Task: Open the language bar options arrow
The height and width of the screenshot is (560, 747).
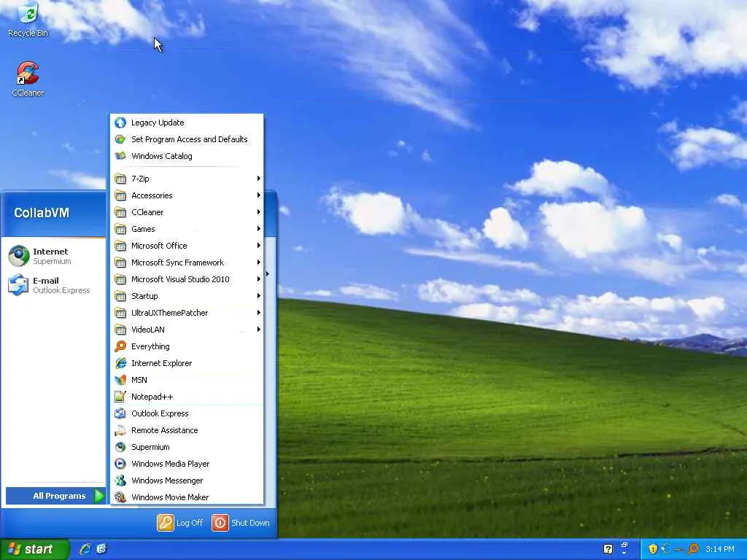Action: point(624,553)
